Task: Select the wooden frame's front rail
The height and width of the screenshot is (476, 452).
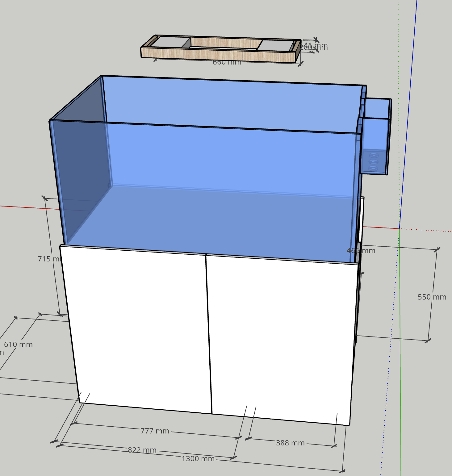Action: (x=218, y=55)
